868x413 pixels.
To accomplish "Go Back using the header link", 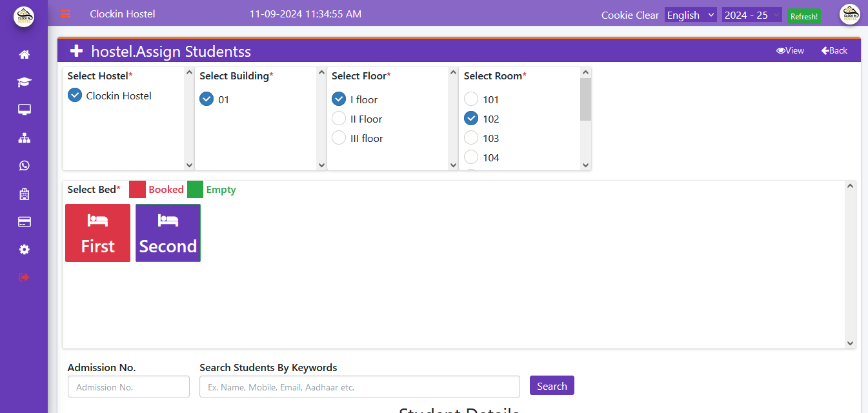I will coord(834,50).
